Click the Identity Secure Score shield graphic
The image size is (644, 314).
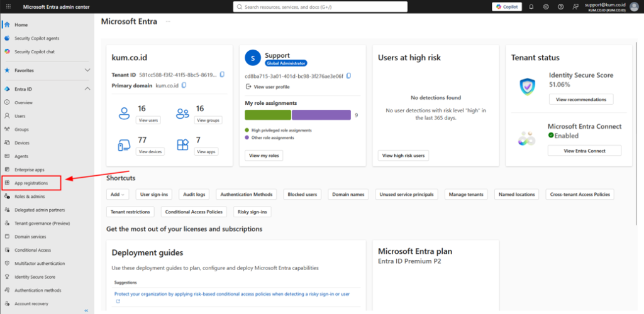coord(528,87)
